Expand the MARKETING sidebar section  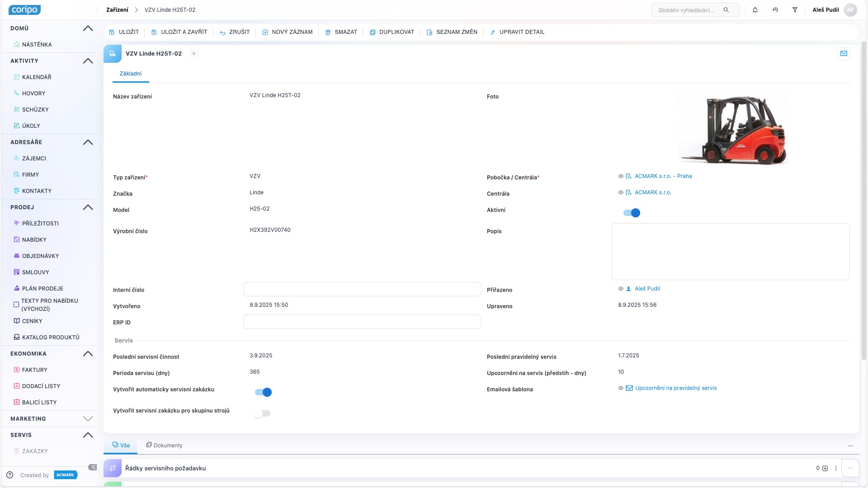(x=88, y=419)
